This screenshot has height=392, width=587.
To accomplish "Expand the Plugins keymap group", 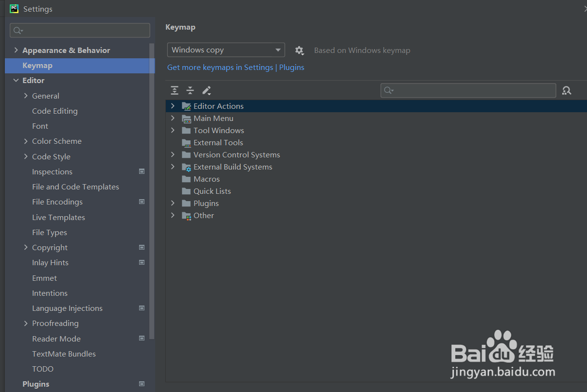I will [173, 203].
